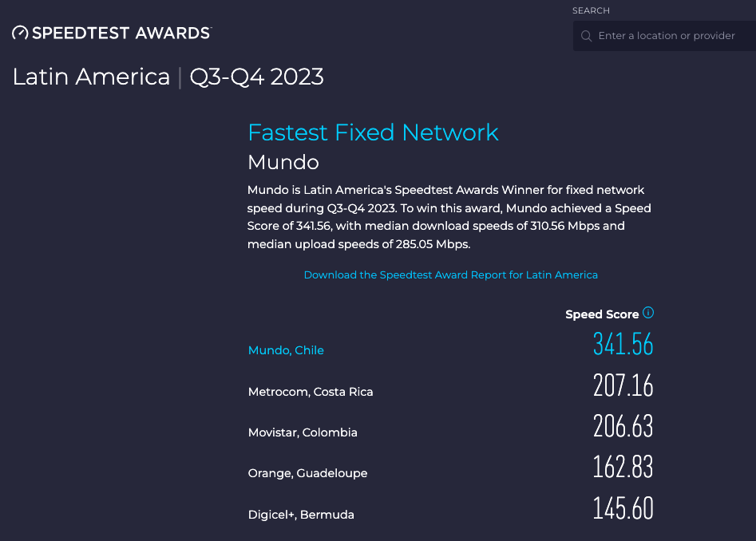Viewport: 756px width, 541px height.
Task: Click the Speedtest Awards logo
Action: 112,33
